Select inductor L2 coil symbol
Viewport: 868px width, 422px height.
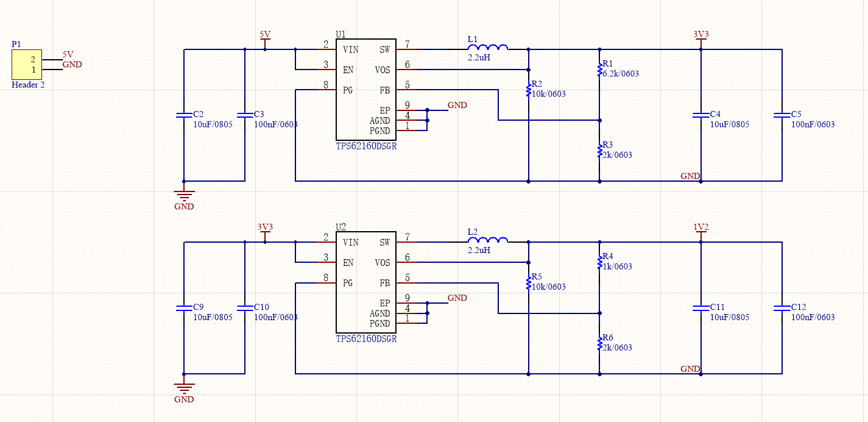488,239
